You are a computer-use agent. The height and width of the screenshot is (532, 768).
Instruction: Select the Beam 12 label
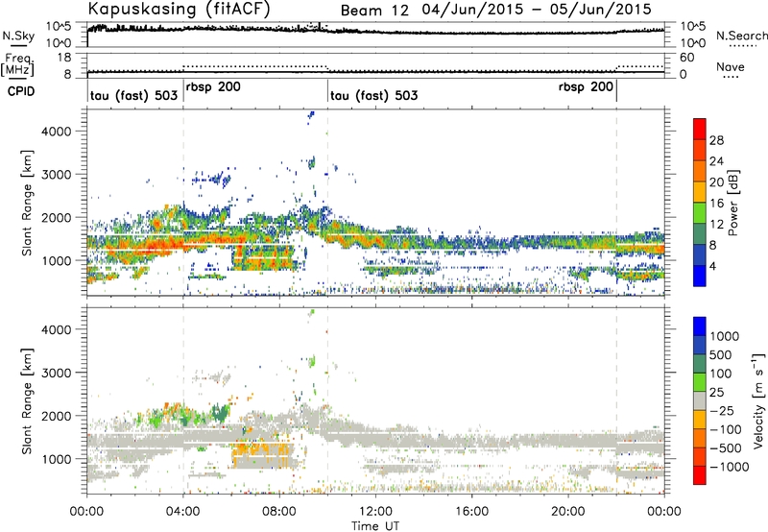(374, 11)
